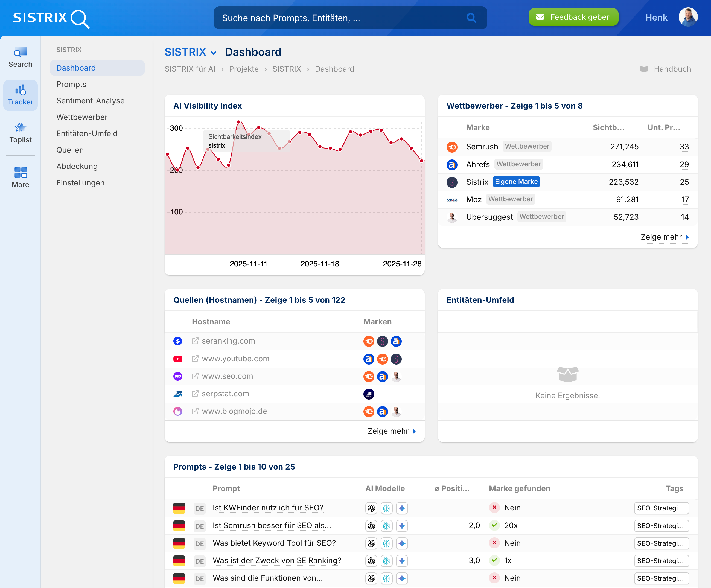The width and height of the screenshot is (711, 588).
Task: Click the Gemini model icon on the Semrush prompt
Action: pos(402,526)
